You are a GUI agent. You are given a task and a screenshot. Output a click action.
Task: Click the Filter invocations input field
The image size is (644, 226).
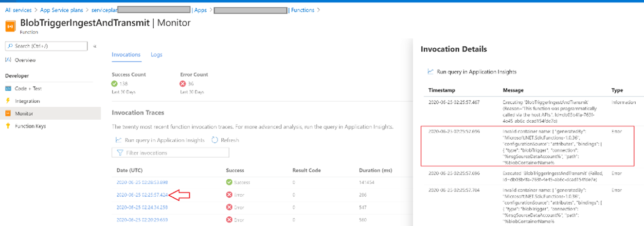pos(170,153)
